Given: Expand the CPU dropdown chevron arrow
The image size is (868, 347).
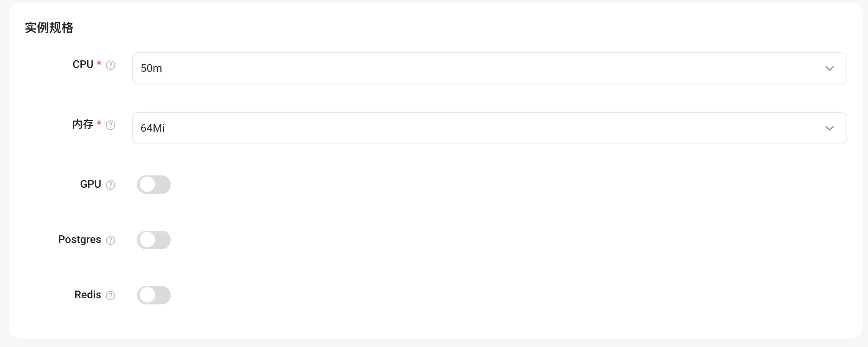Looking at the screenshot, I should pos(830,68).
